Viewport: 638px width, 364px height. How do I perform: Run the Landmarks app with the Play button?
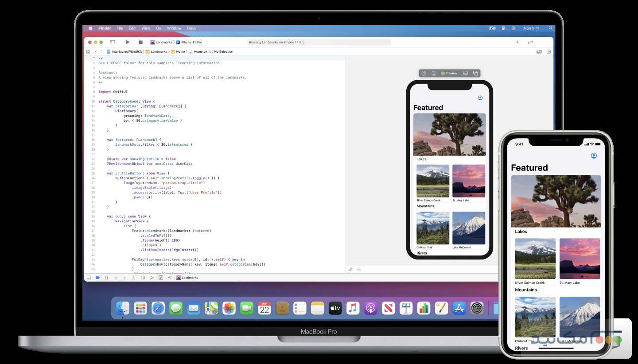point(128,42)
